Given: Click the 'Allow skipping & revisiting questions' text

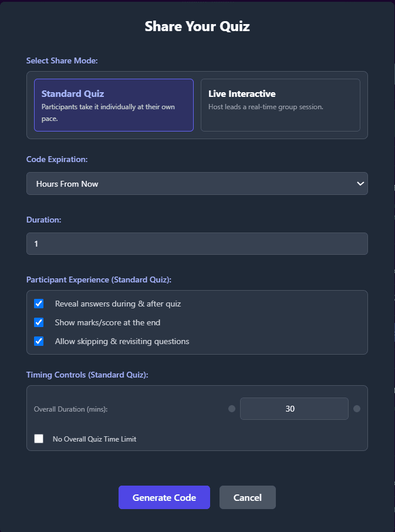Looking at the screenshot, I should pyautogui.click(x=122, y=341).
